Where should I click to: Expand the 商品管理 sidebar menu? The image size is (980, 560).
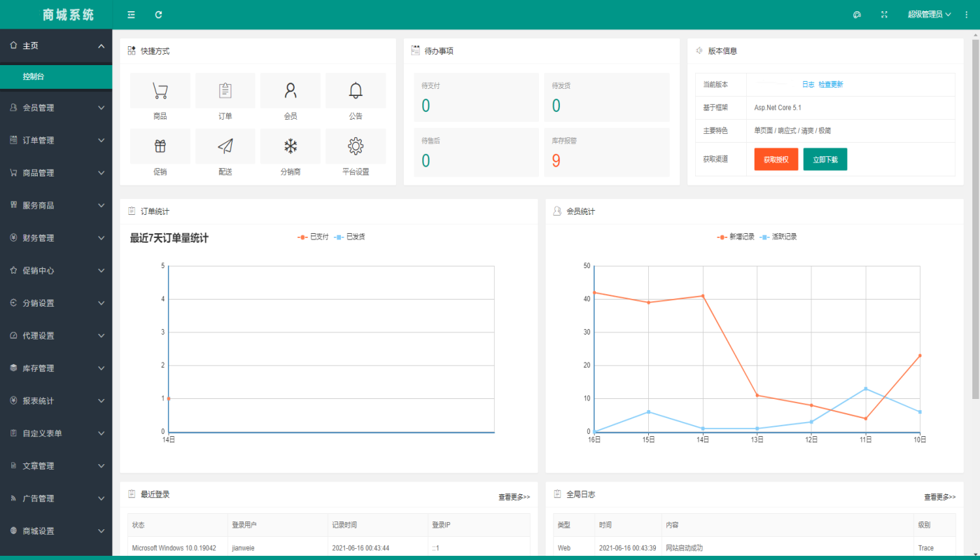(x=56, y=173)
